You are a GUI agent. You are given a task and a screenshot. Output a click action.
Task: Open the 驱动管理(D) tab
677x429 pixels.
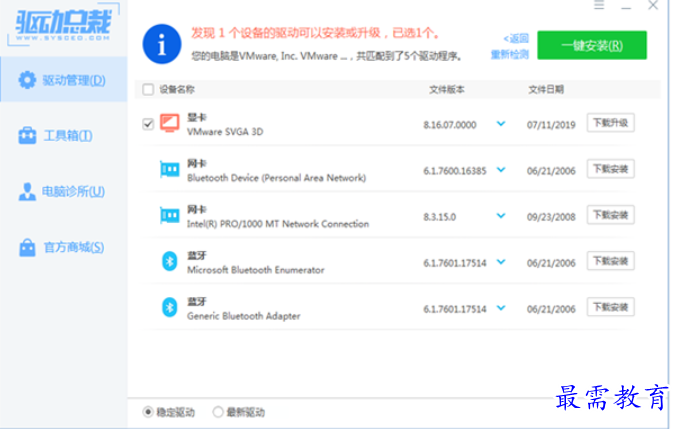tap(63, 80)
